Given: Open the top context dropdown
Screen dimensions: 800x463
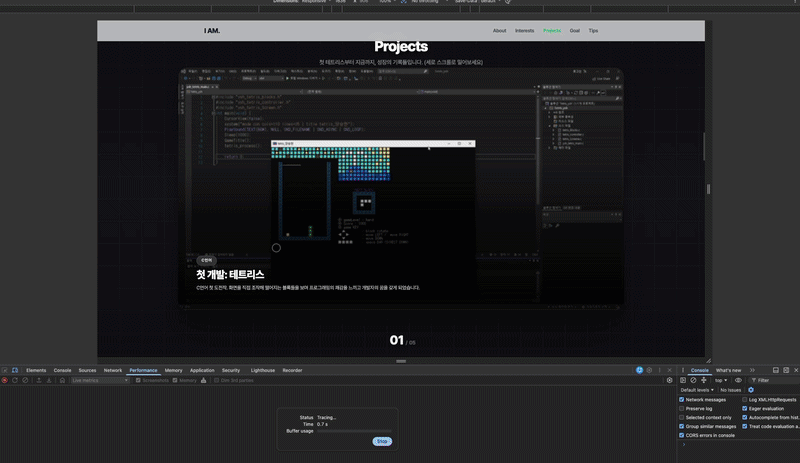Looking at the screenshot, I should pos(721,380).
